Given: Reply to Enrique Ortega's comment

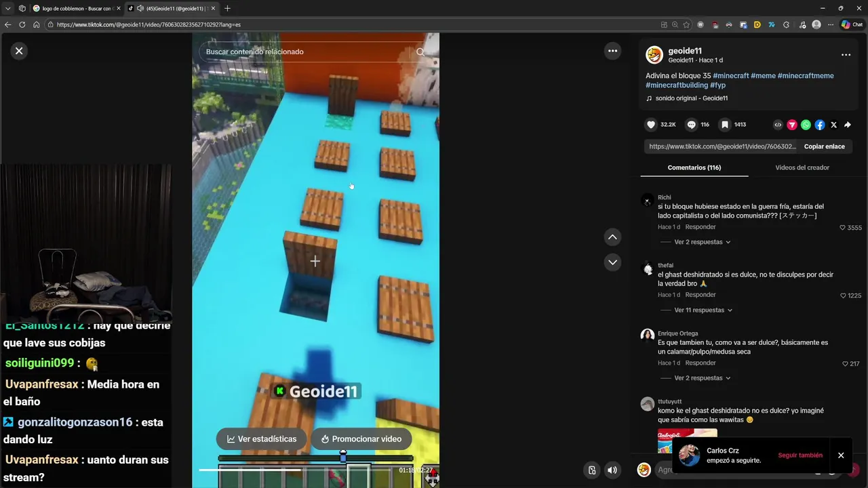Looking at the screenshot, I should (701, 363).
